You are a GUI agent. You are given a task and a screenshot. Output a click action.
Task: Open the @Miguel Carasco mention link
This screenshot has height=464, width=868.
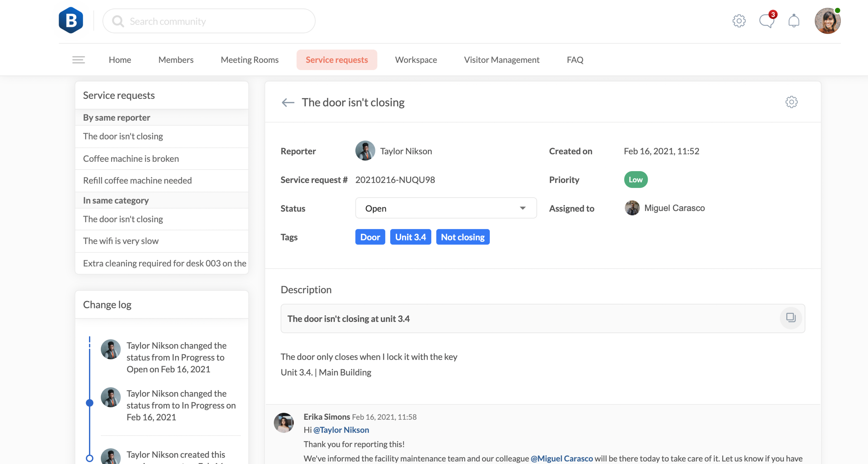coord(561,458)
